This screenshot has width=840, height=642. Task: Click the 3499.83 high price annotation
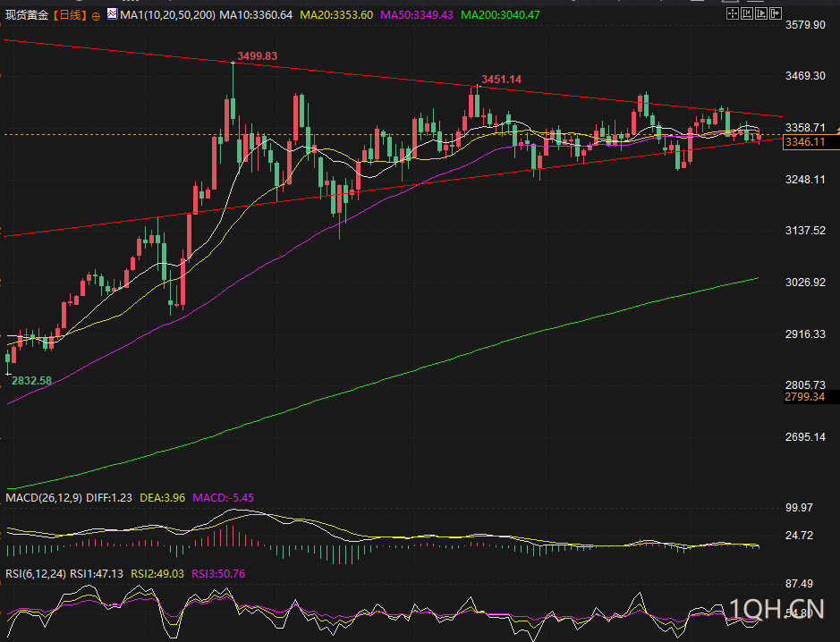coord(255,55)
